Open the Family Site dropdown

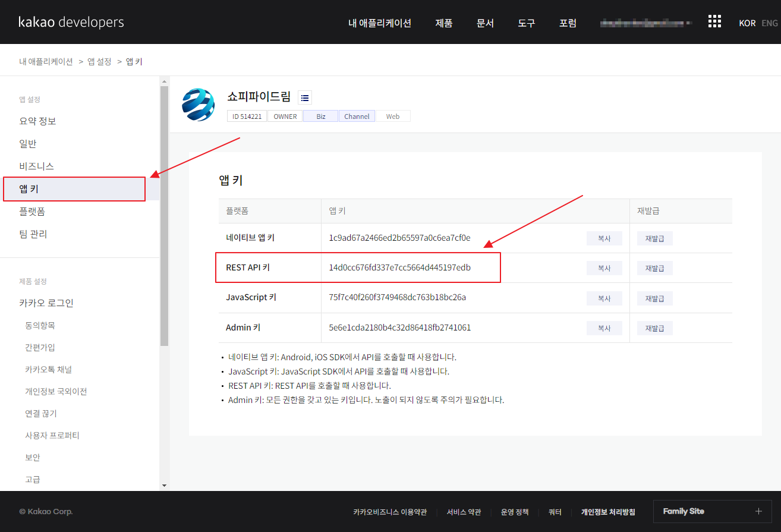click(x=713, y=511)
